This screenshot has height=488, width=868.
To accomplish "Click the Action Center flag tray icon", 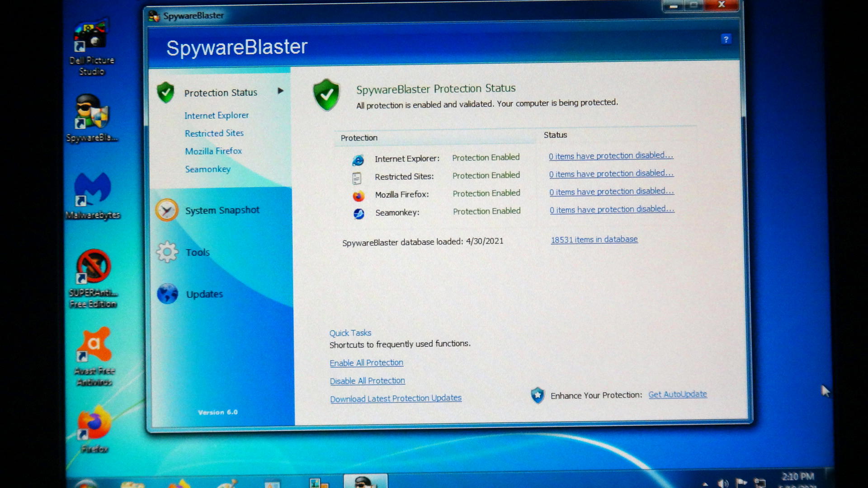I will 741,483.
